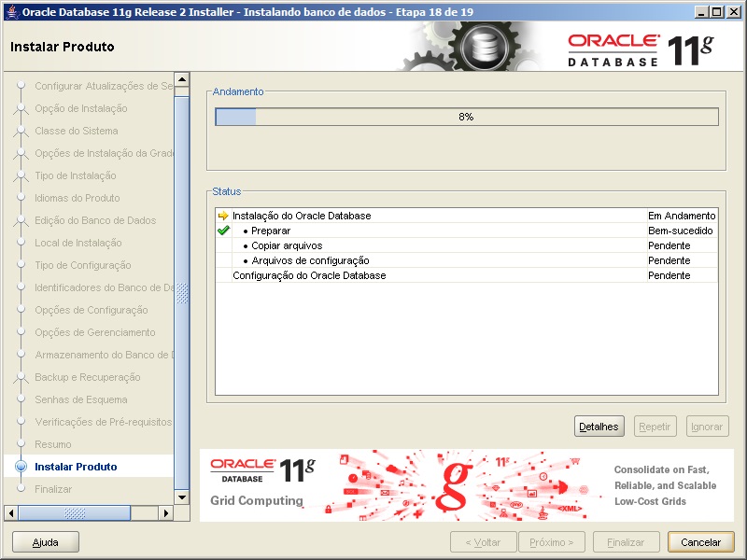747x560 pixels.
Task: Click the Em Andamento status cell
Action: (682, 216)
